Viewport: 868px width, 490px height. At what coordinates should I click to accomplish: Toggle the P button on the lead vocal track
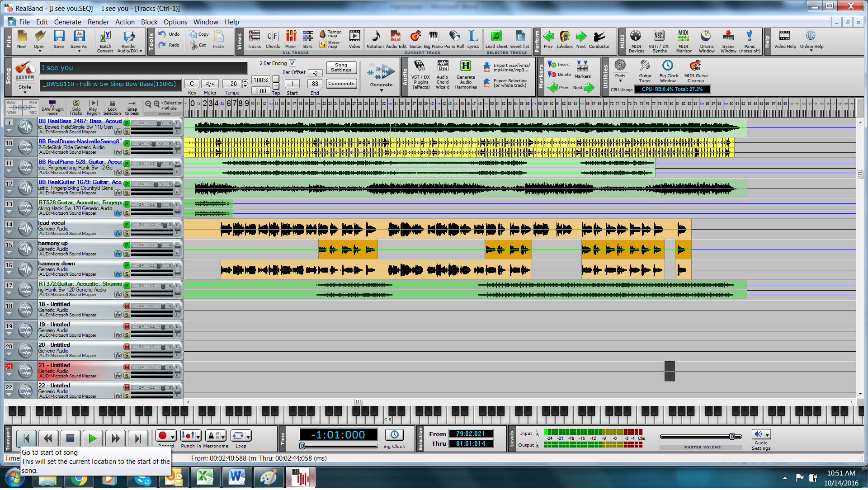point(127,225)
